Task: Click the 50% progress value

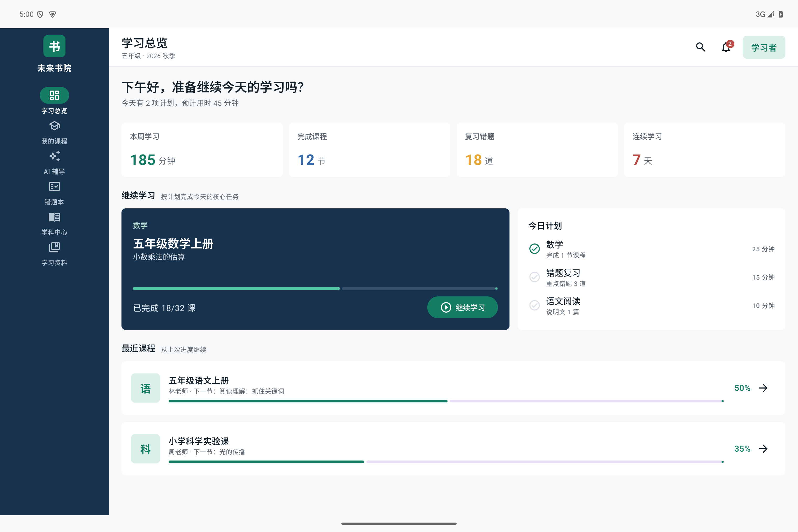Action: click(x=742, y=388)
